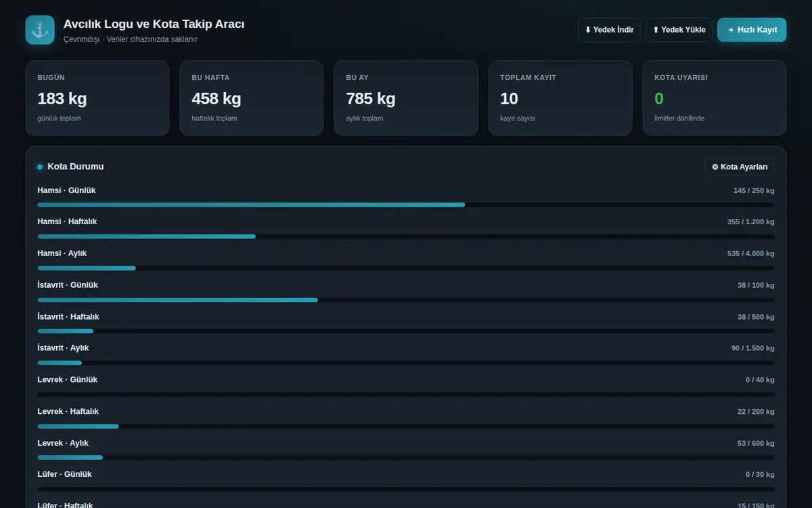812x508 pixels.
Task: Click the "Levrek · Günlük" label
Action: click(68, 380)
